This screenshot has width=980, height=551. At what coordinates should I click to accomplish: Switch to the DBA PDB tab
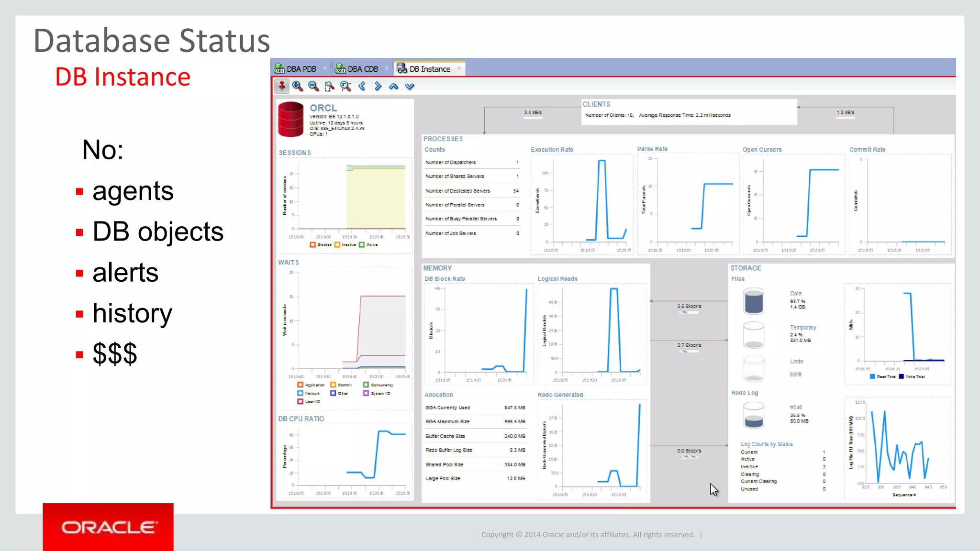click(301, 69)
